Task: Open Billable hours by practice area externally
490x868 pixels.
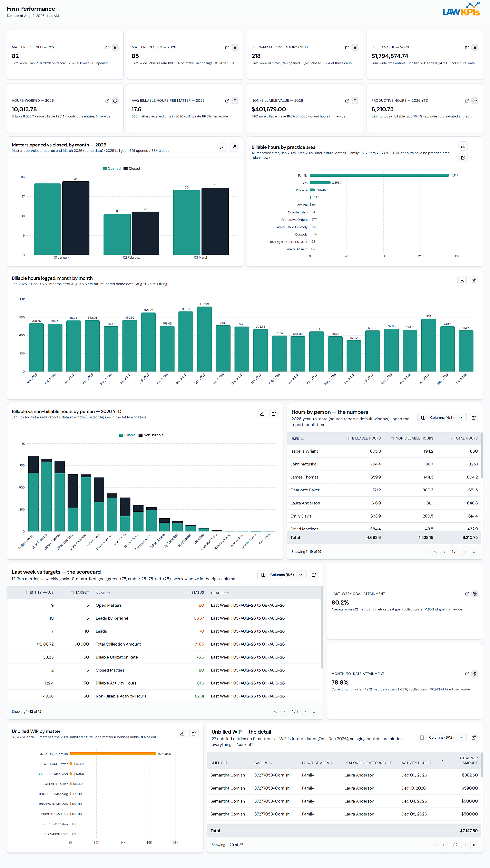Action: 463,158
